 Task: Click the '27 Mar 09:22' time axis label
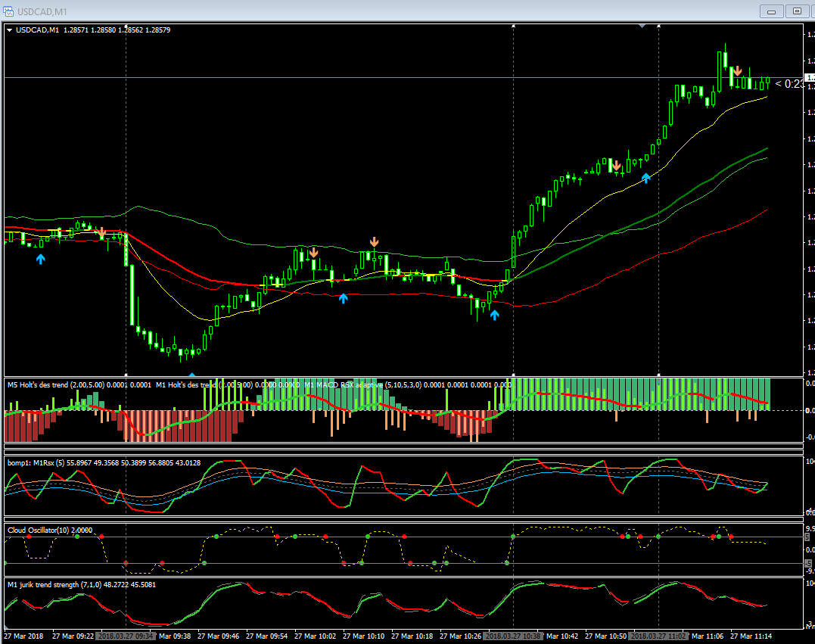pyautogui.click(x=73, y=636)
